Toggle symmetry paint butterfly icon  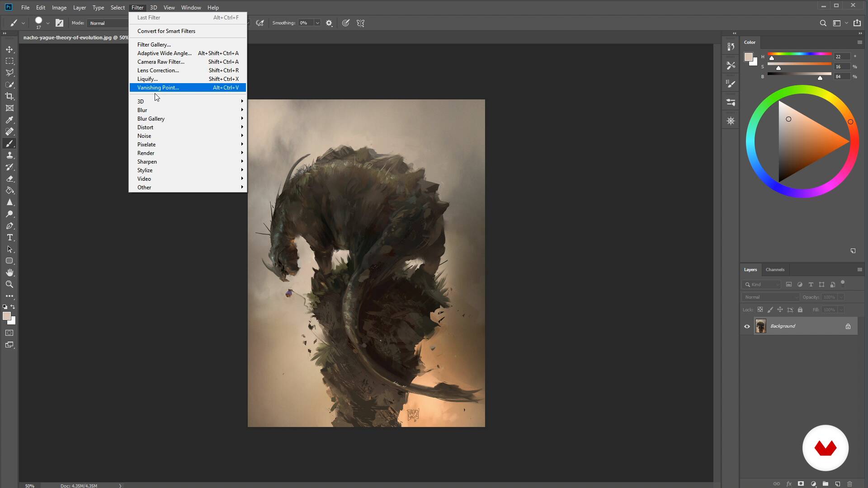point(360,23)
